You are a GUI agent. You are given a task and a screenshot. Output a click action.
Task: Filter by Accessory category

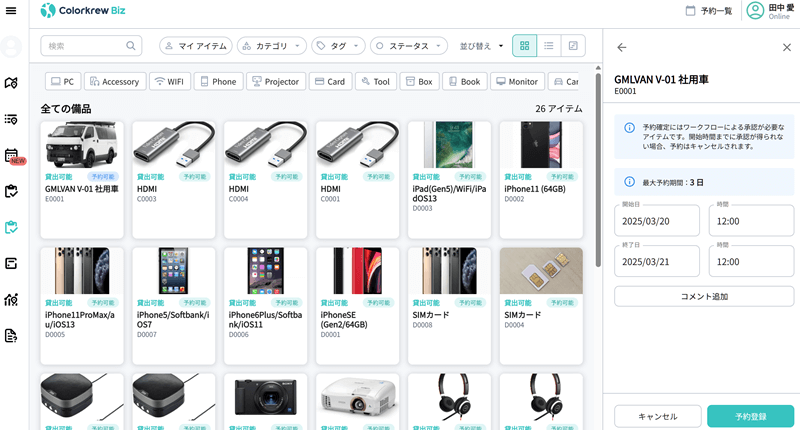click(115, 82)
